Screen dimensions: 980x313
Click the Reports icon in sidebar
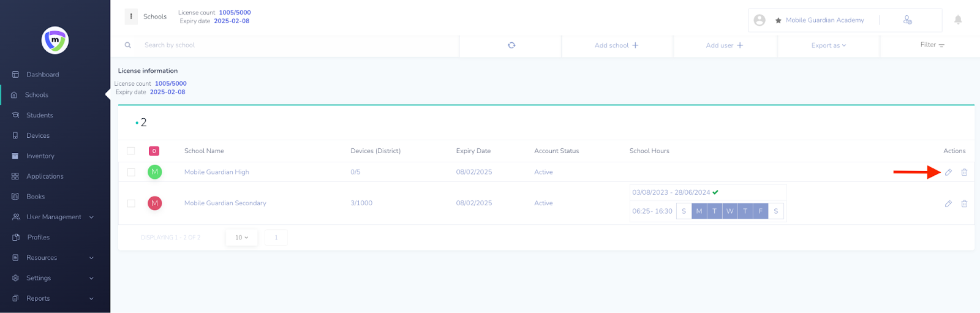(15, 298)
